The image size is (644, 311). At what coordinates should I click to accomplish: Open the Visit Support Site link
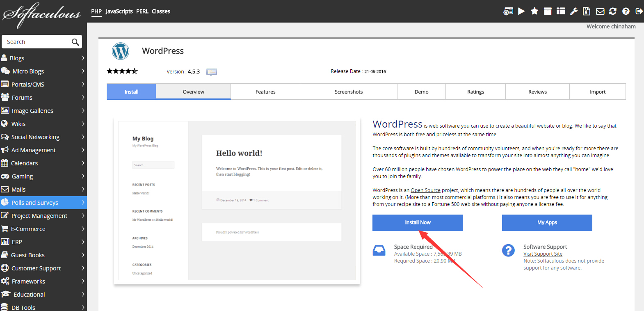click(x=543, y=254)
